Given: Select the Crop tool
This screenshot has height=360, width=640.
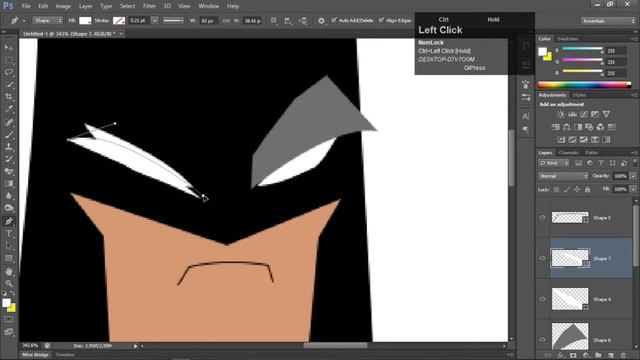Looking at the screenshot, I should pyautogui.click(x=9, y=97).
